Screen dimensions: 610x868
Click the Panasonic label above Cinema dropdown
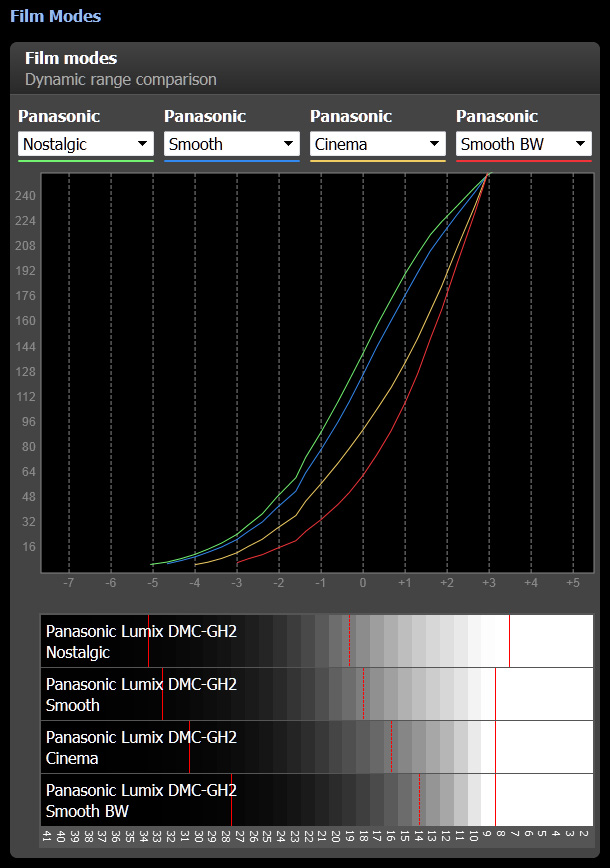(x=351, y=116)
